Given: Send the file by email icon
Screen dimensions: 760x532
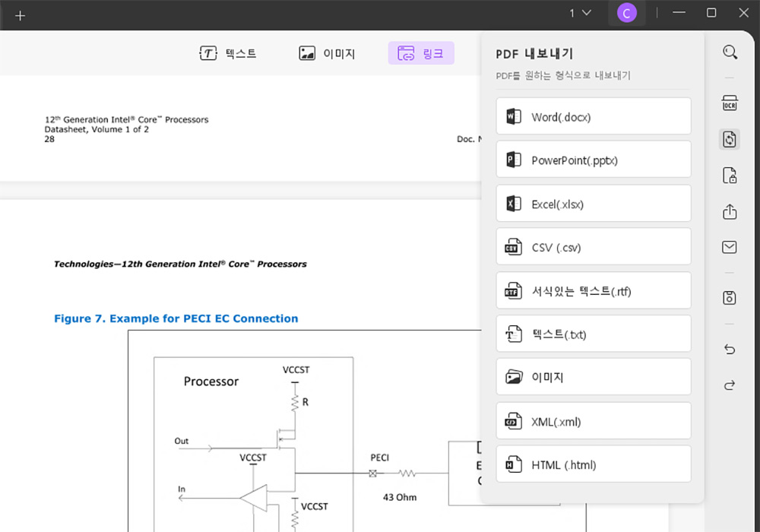Looking at the screenshot, I should [x=730, y=247].
